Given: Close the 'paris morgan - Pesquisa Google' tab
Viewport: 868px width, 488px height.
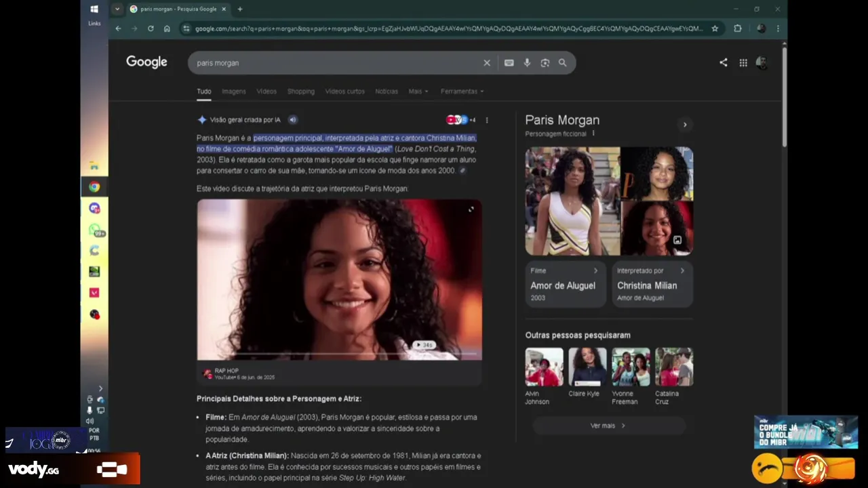Looking at the screenshot, I should tap(224, 9).
